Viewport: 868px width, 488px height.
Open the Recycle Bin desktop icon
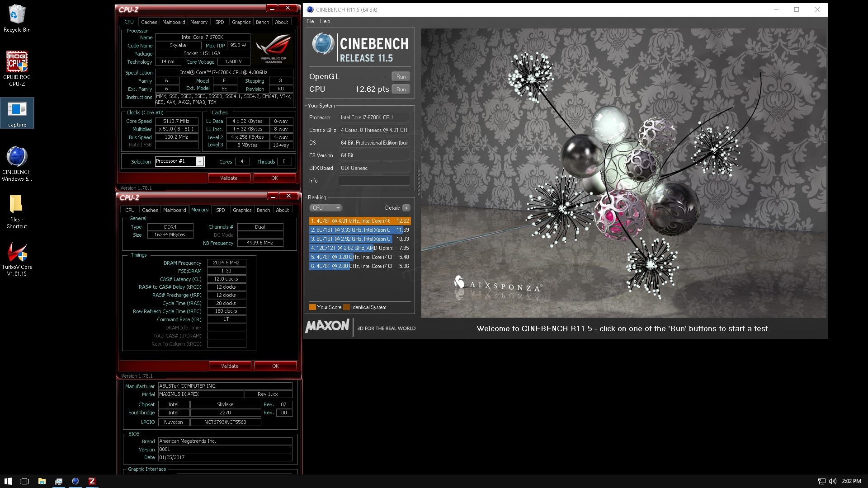(17, 19)
